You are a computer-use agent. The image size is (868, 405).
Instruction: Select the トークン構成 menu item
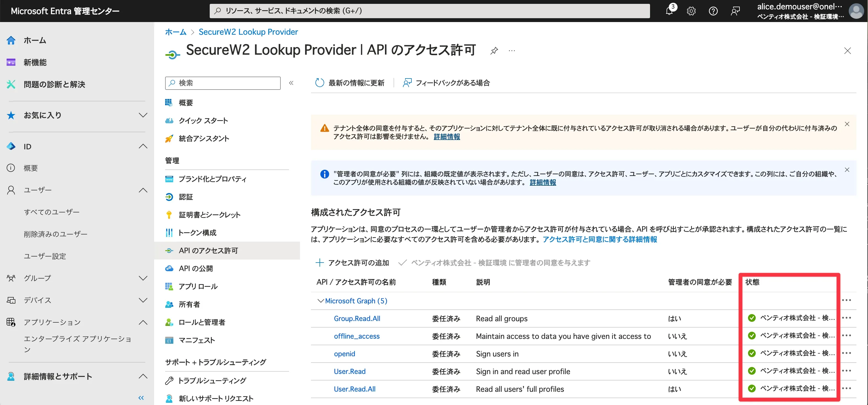(x=197, y=233)
